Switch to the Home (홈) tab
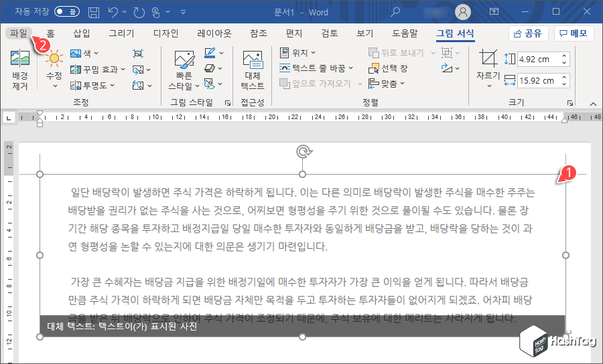The image size is (603, 364). (50, 33)
